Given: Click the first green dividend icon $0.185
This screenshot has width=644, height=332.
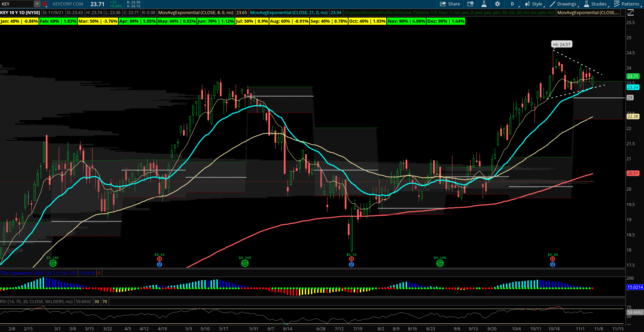Looking at the screenshot, I should (53, 263).
